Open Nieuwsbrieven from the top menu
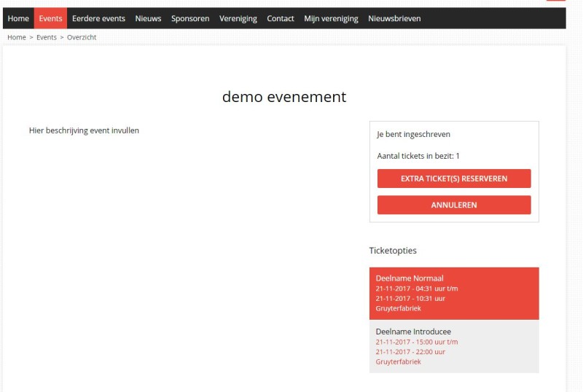This screenshot has height=392, width=583. click(394, 18)
